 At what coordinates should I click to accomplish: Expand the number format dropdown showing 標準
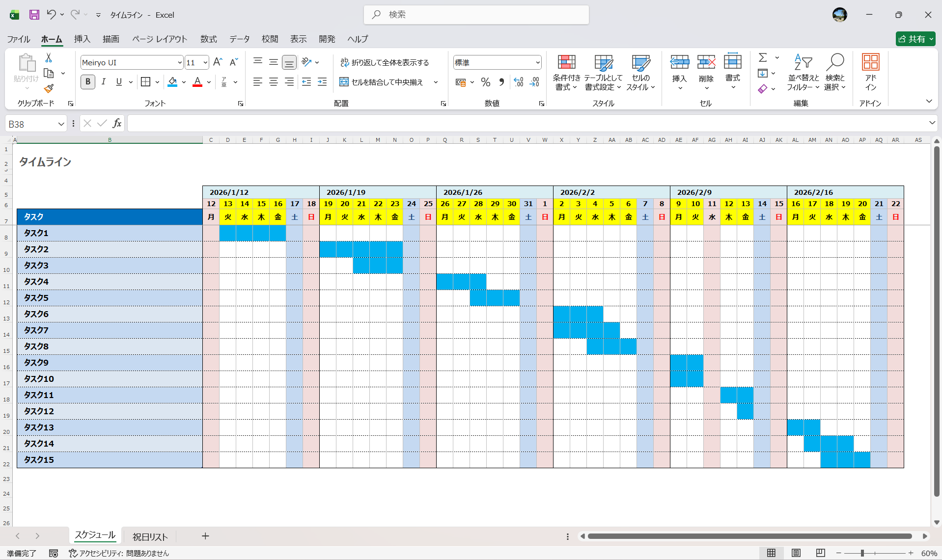point(537,63)
